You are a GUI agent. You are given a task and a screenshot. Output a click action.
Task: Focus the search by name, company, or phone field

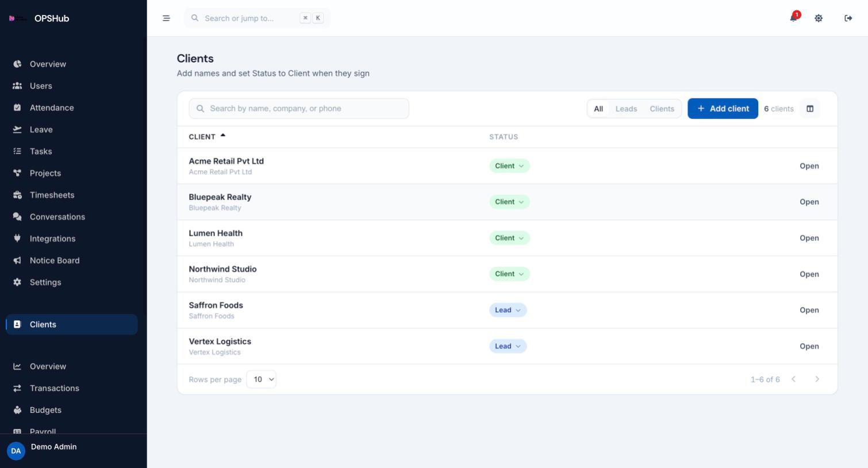299,109
